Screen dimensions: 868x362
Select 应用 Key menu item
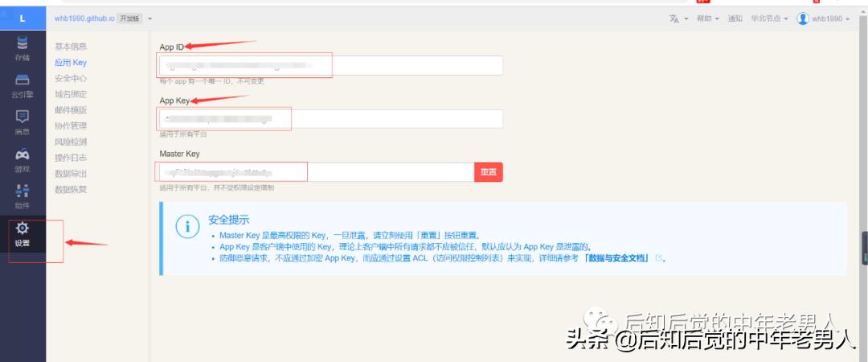tap(71, 63)
